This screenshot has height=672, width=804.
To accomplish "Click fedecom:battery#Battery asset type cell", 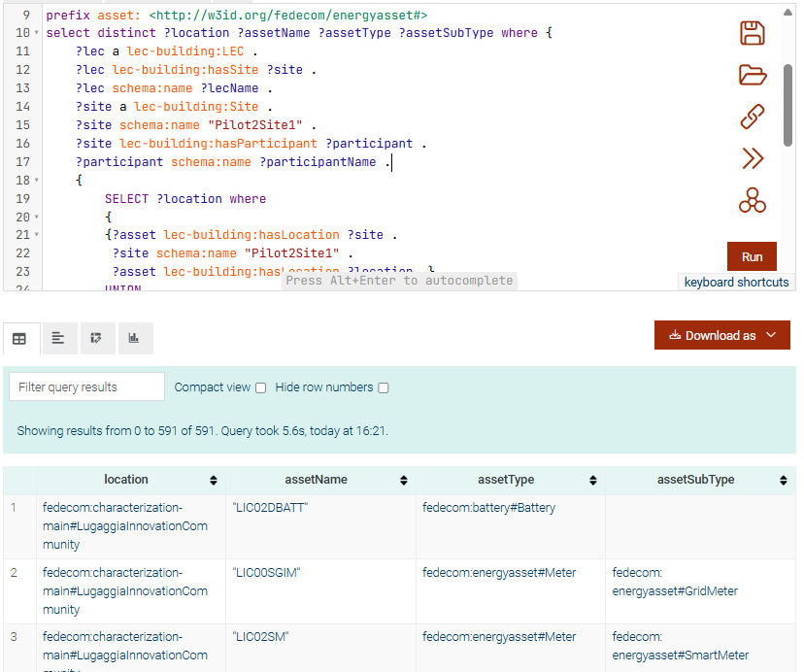I will [x=488, y=508].
